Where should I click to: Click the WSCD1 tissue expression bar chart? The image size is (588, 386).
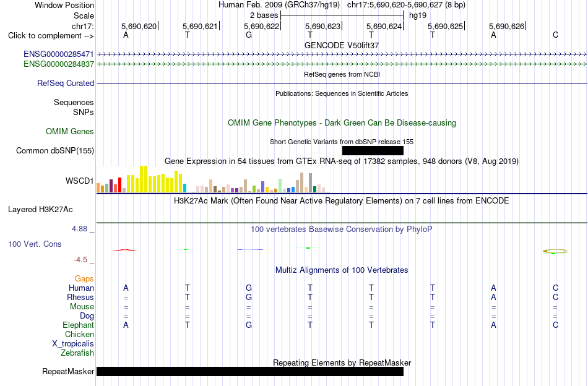tap(213, 179)
